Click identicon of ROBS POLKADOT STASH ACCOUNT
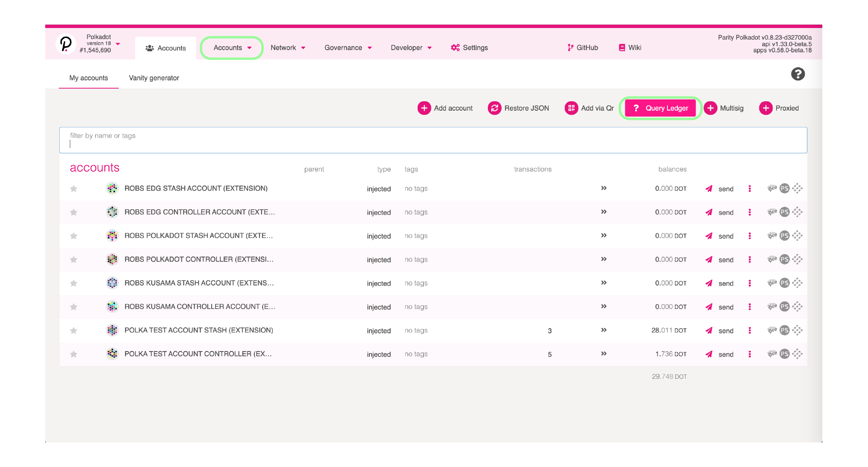868x467 pixels. coord(112,236)
